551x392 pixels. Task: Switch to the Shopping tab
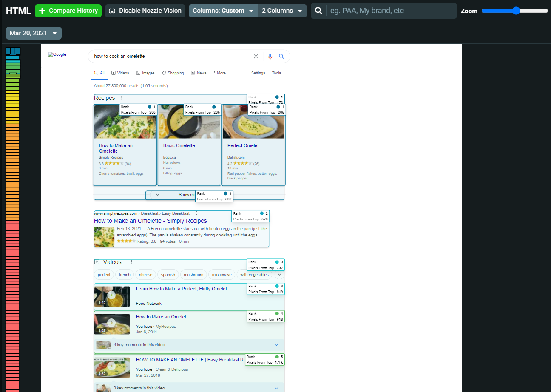173,73
